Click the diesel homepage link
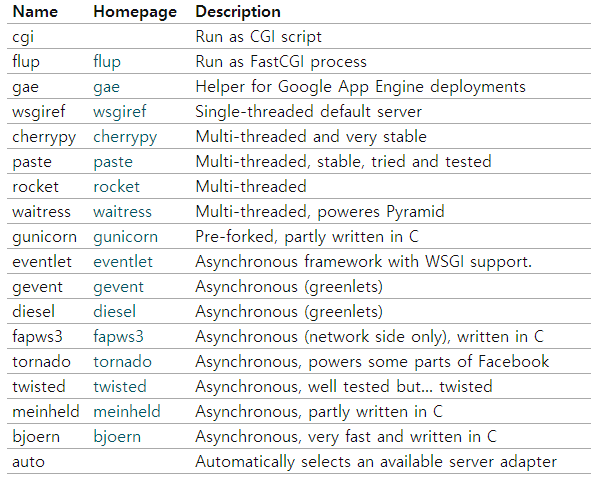The width and height of the screenshot is (591, 479). [x=115, y=312]
